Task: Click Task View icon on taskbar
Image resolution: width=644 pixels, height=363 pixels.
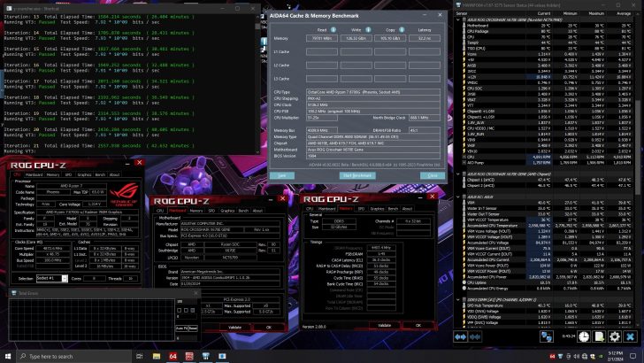Action: tap(140, 356)
